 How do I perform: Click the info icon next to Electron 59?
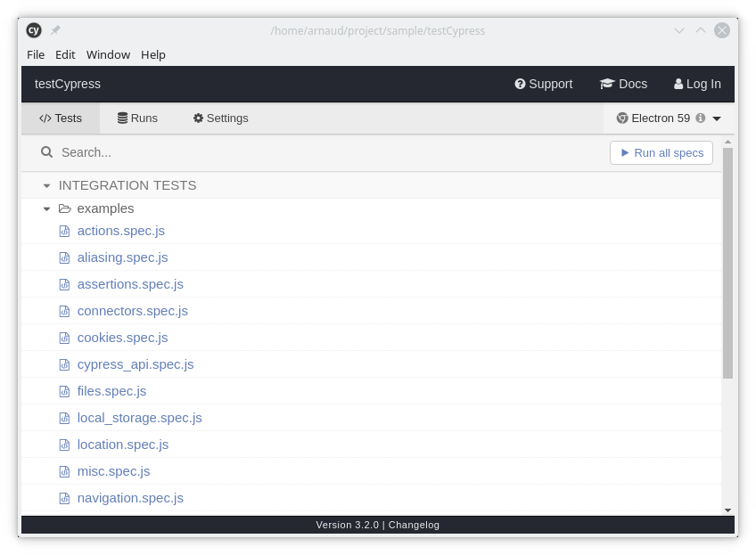tap(701, 118)
